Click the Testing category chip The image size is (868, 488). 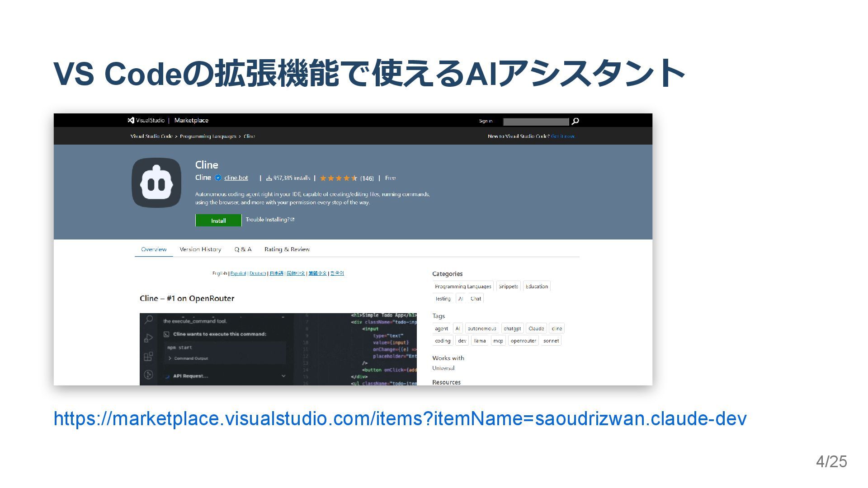click(x=443, y=299)
